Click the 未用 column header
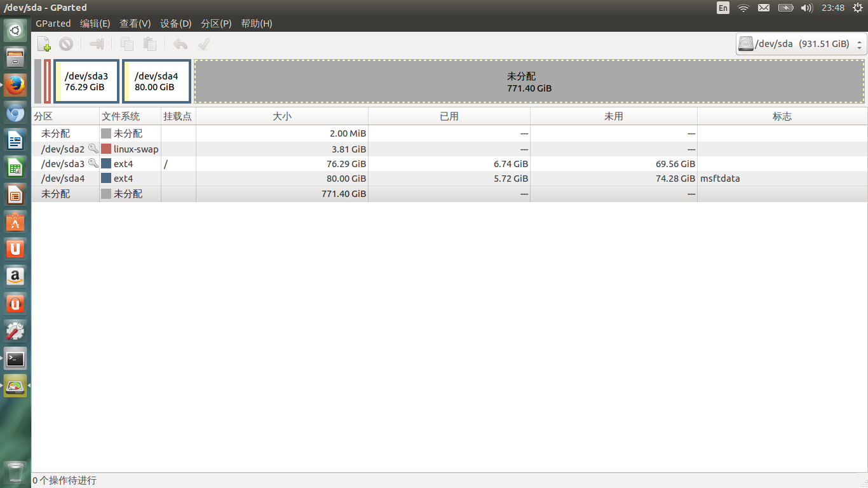 click(x=614, y=116)
